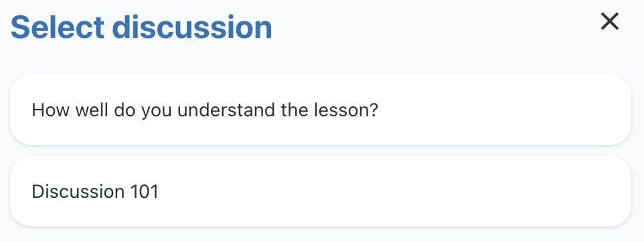Image resolution: width=644 pixels, height=242 pixels.
Task: Select the second discussion in the list
Action: 321,191
